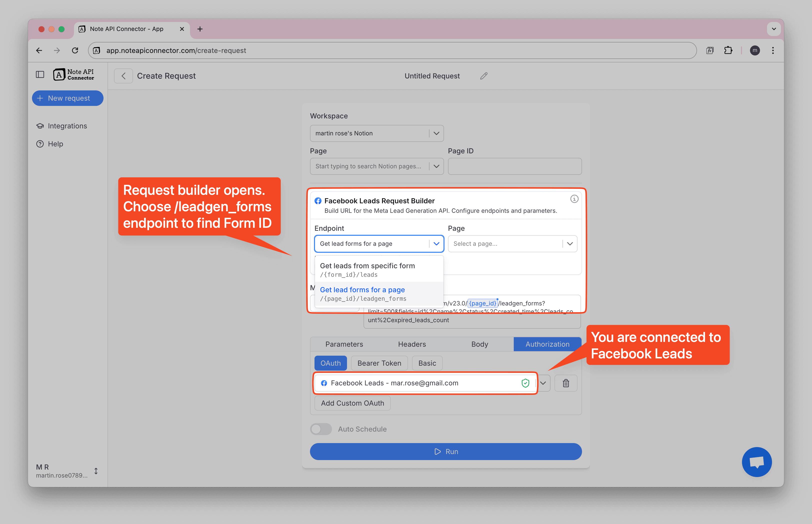
Task: Open the browser three-dot menu
Action: point(773,50)
